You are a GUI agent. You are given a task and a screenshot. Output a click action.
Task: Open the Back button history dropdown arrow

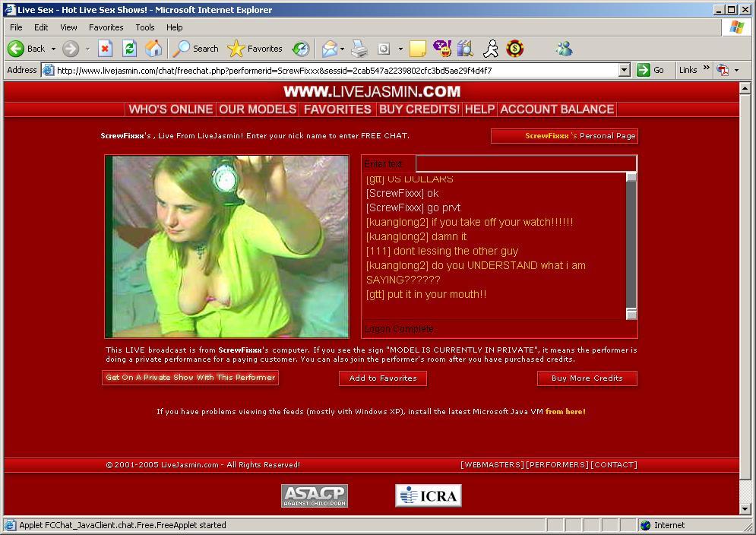(x=53, y=49)
